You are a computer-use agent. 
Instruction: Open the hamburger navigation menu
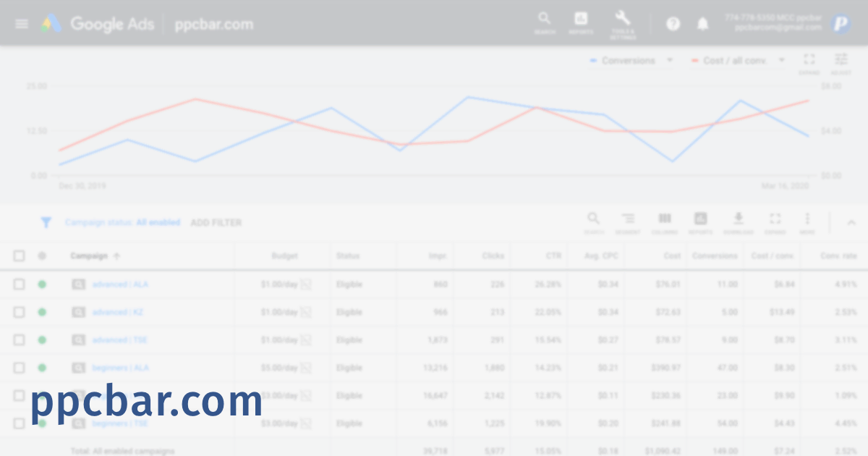tap(22, 24)
